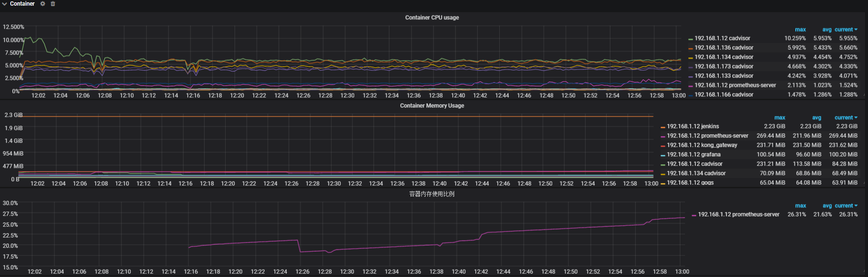Open the Container row settings gear
Screen dimensions: 868x277
coord(43,4)
